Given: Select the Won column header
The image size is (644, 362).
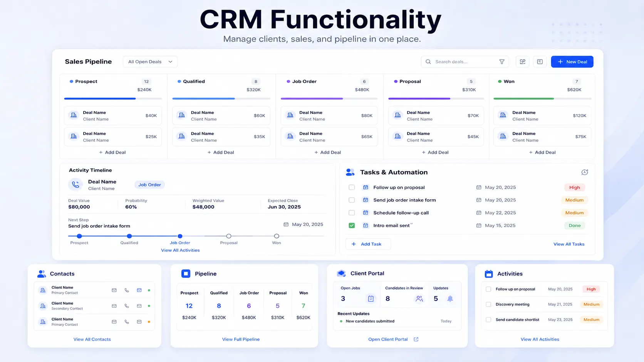Looking at the screenshot, I should click(x=509, y=82).
